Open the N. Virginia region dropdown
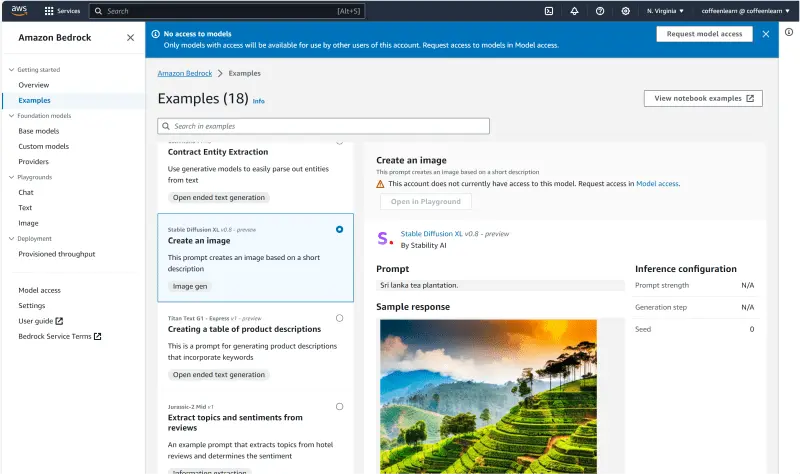The width and height of the screenshot is (800, 474). tap(665, 11)
